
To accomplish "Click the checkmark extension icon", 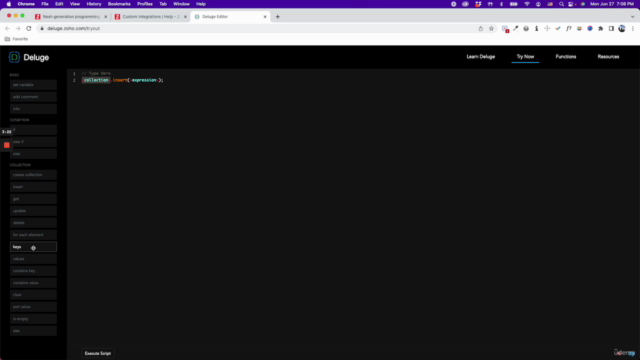I will [558, 29].
